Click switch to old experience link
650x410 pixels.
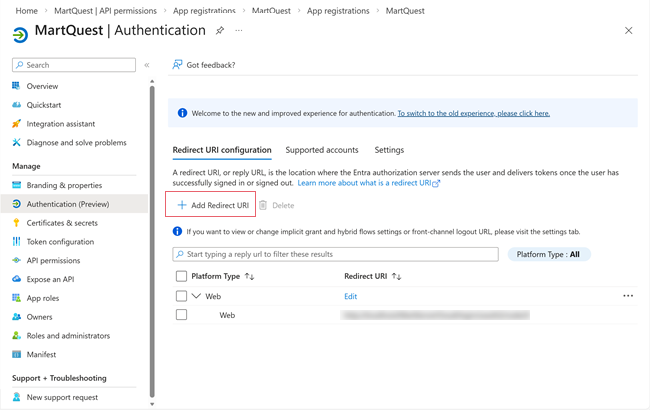(x=473, y=113)
